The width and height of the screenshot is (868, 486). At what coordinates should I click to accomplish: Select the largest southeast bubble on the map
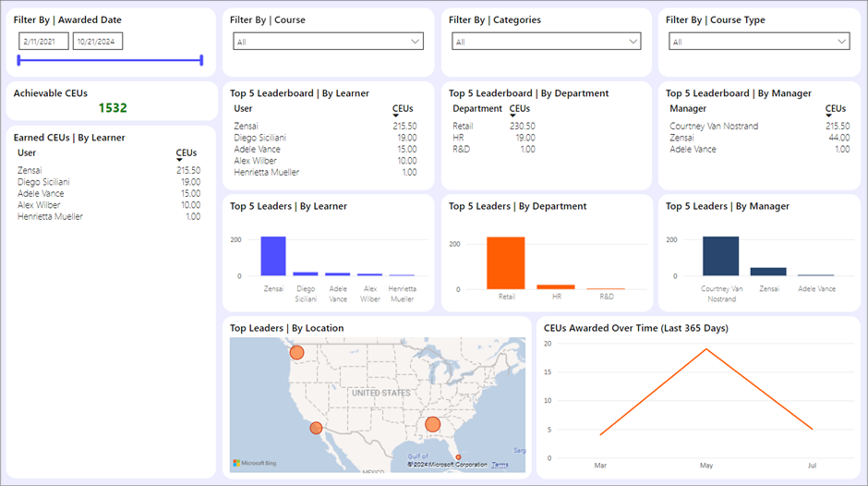click(x=432, y=424)
